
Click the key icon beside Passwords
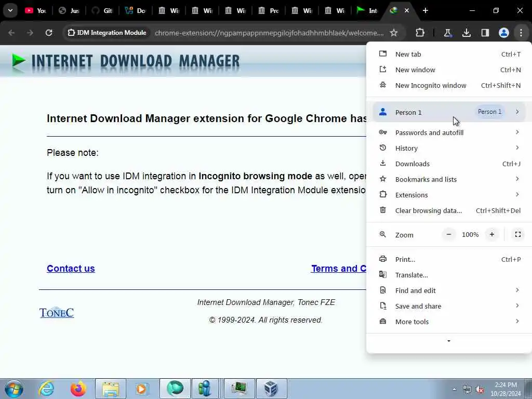coord(383,132)
